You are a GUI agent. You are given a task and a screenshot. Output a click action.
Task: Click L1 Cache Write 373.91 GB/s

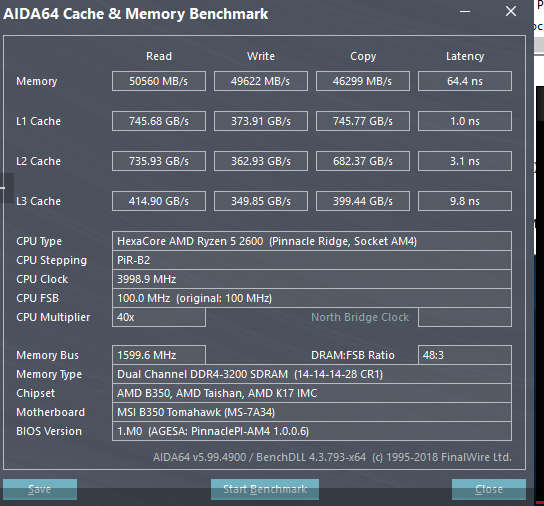261,121
